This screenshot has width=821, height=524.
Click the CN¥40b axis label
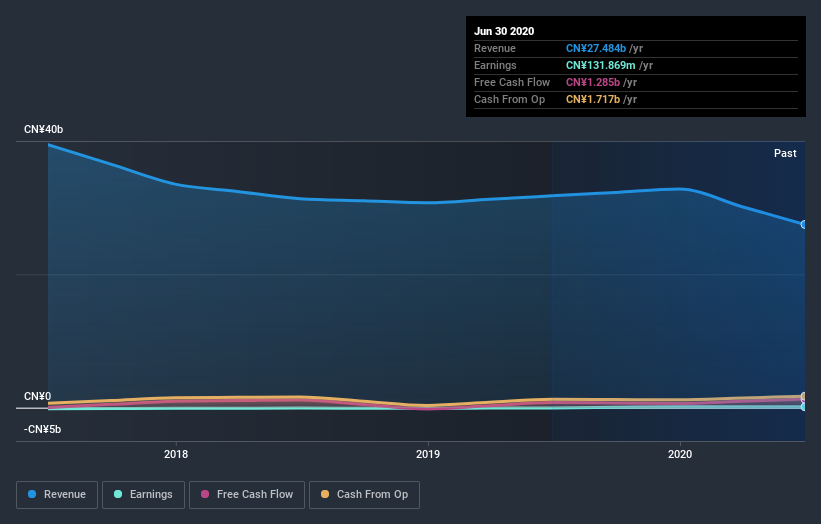click(x=43, y=129)
